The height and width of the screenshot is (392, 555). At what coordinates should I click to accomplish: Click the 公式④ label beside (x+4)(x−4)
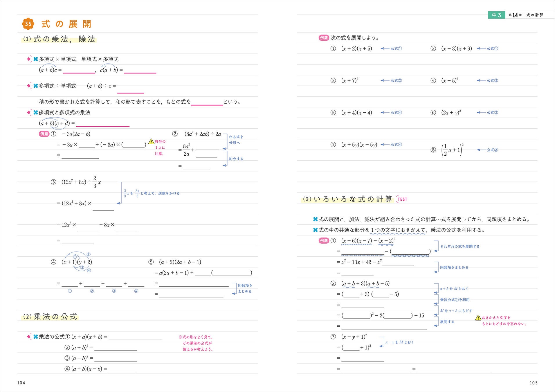tap(396, 112)
